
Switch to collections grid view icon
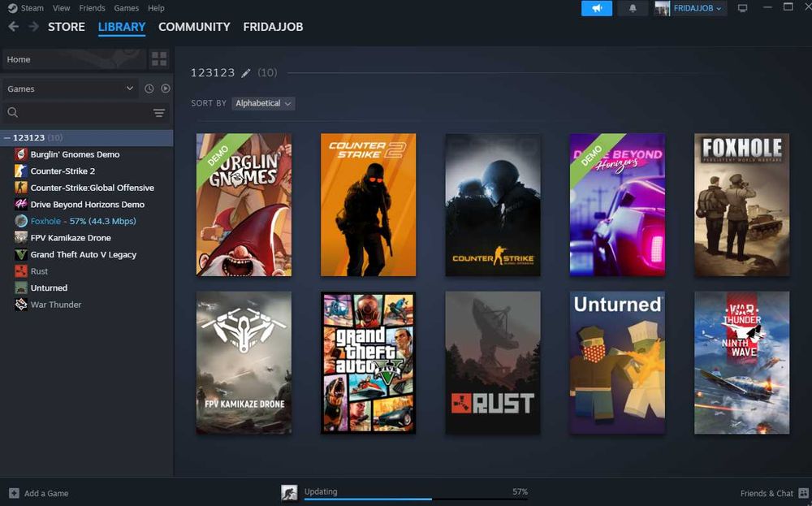(x=159, y=59)
